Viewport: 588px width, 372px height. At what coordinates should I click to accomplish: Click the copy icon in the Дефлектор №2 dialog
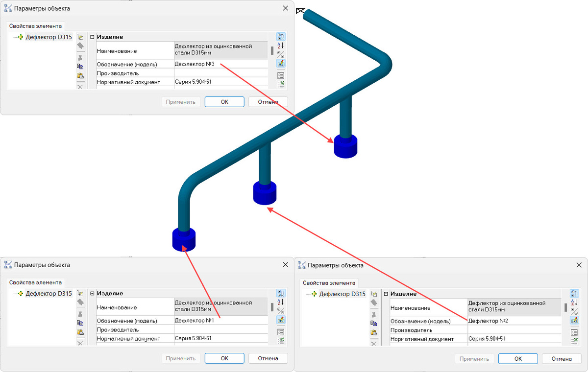[374, 324]
